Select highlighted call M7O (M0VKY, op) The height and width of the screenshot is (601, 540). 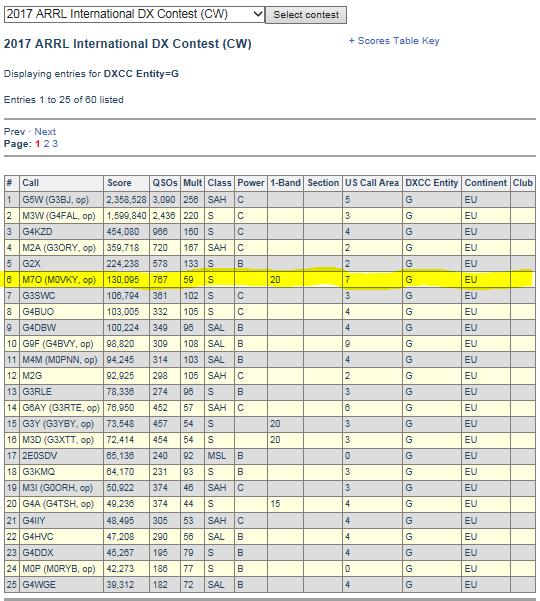pos(59,280)
